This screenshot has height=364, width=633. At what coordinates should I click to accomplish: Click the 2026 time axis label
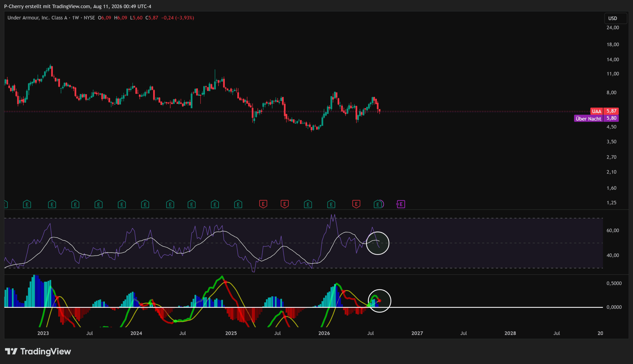(x=324, y=333)
